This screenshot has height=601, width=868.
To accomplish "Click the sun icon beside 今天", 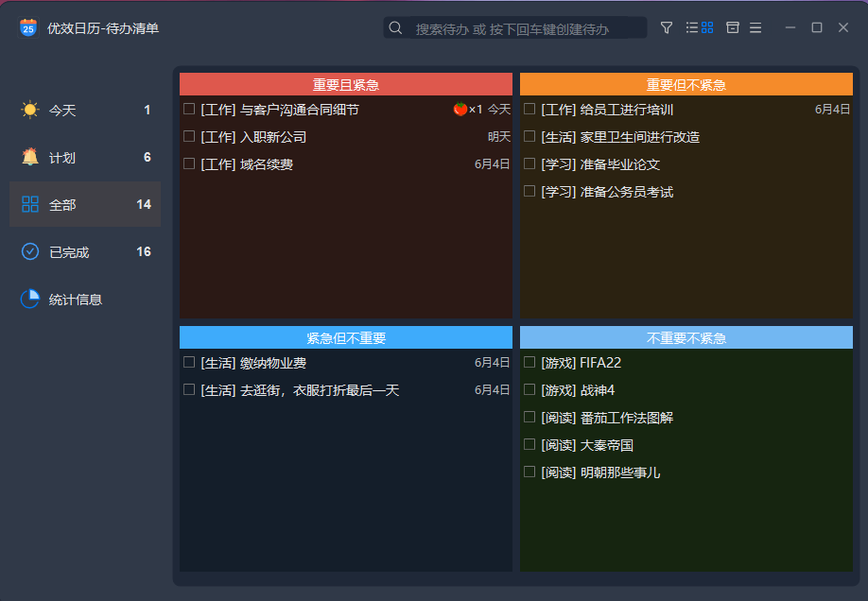I will pos(28,110).
